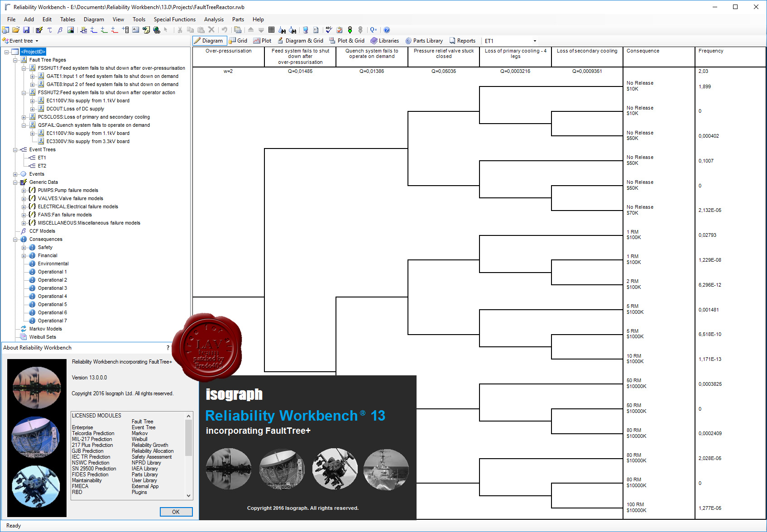Click the tau symbol toolbar icon

(50, 30)
